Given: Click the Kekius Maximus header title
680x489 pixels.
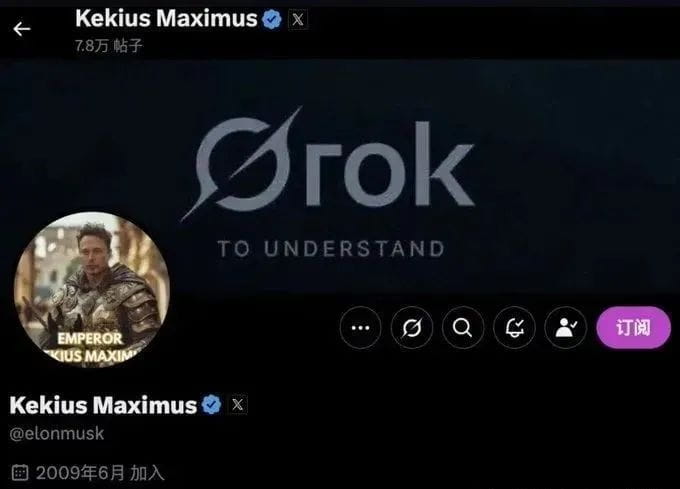Looking at the screenshot, I should pos(166,19).
